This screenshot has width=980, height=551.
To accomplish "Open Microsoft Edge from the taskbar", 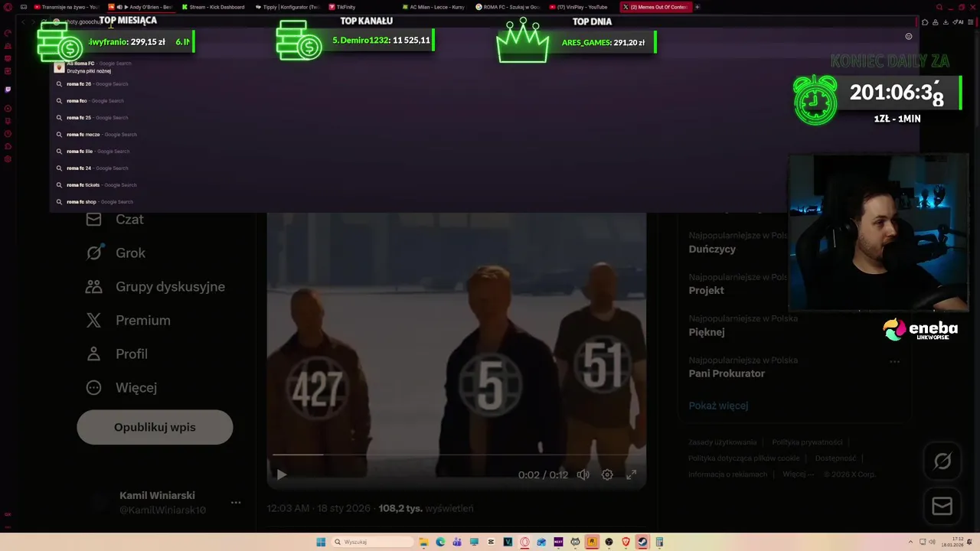I will [x=440, y=542].
